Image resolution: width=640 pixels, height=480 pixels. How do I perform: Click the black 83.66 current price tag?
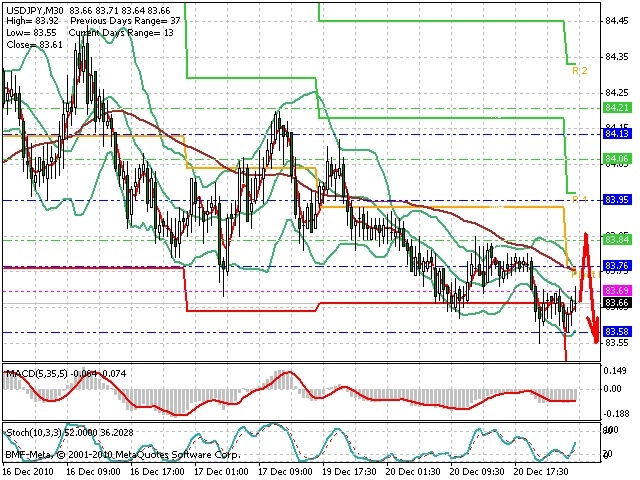click(617, 303)
